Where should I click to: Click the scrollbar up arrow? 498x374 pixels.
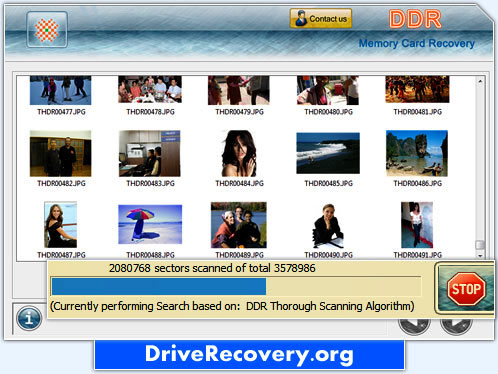point(480,81)
